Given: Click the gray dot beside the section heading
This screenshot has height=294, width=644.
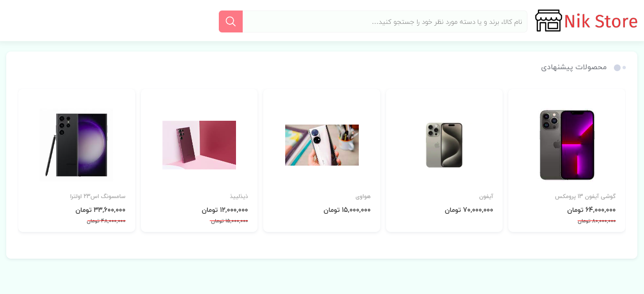Looking at the screenshot, I should [617, 68].
